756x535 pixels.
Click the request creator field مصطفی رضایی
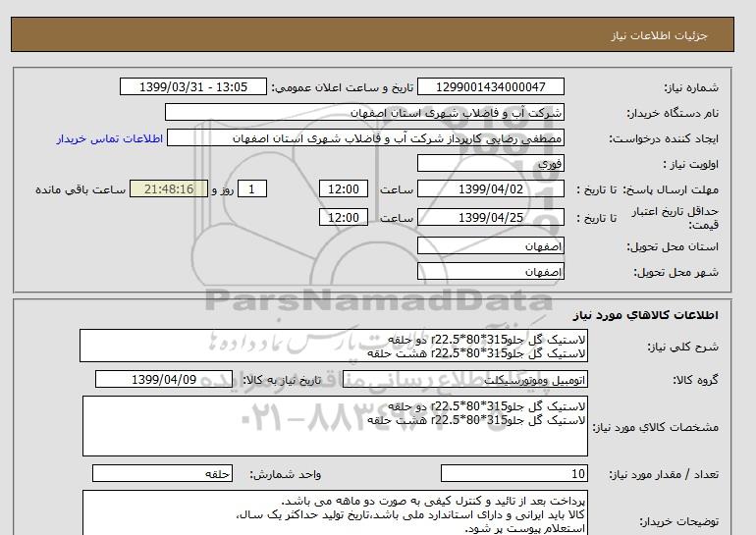tap(365, 137)
